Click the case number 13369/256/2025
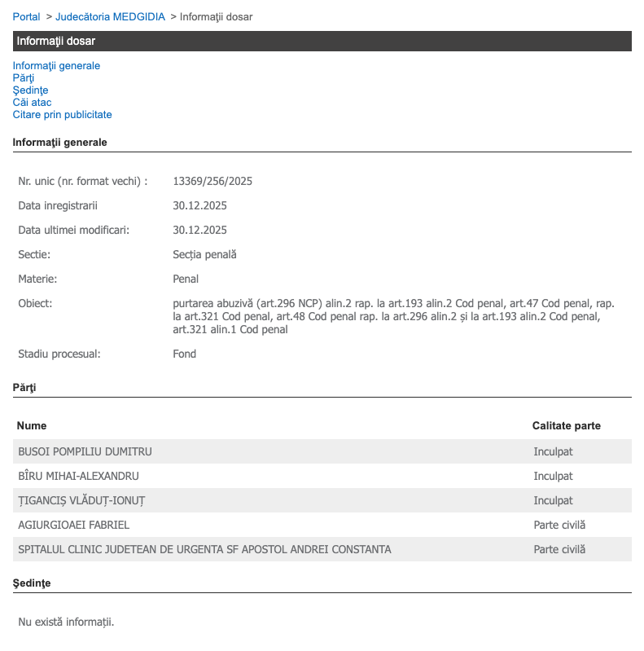This screenshot has width=644, height=651. pyautogui.click(x=212, y=181)
